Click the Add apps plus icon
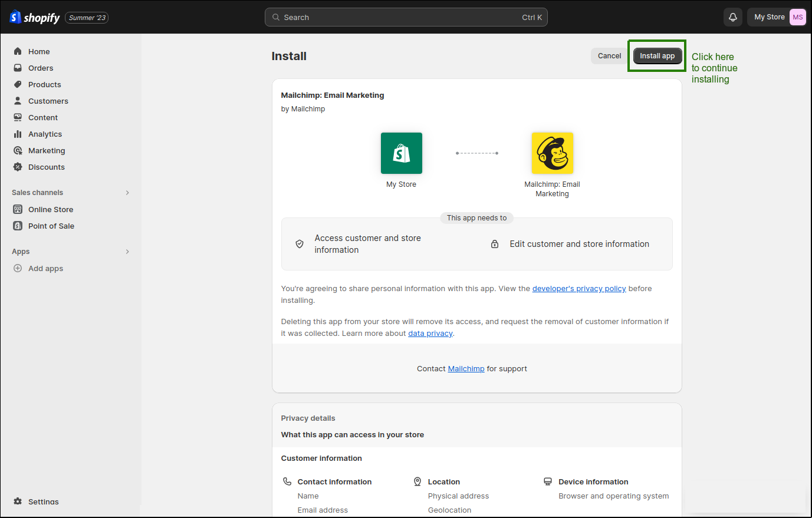 pyautogui.click(x=18, y=268)
